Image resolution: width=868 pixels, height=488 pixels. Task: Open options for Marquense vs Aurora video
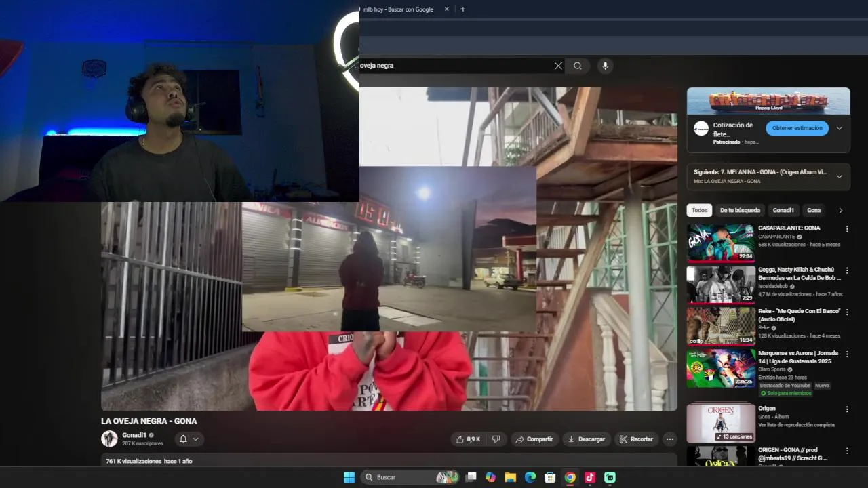847,354
